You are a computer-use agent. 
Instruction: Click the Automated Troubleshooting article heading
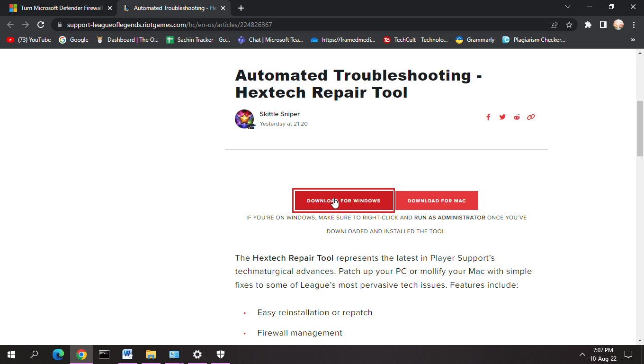pos(358,83)
